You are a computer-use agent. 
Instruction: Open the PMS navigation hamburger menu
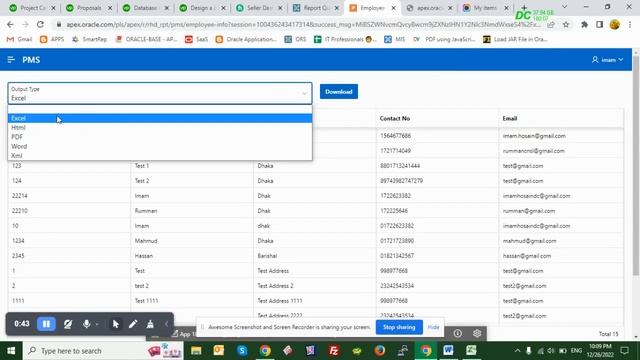pyautogui.click(x=11, y=60)
